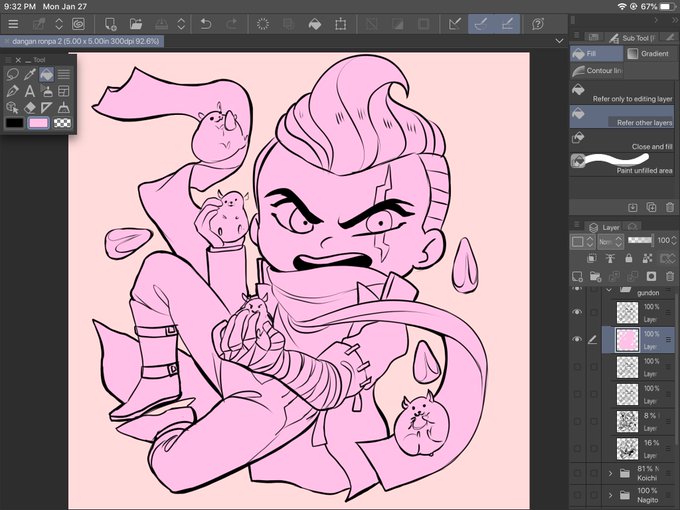Viewport: 680px width, 510px height.
Task: Toggle the Snap to ruler icon
Action: pyautogui.click(x=455, y=24)
